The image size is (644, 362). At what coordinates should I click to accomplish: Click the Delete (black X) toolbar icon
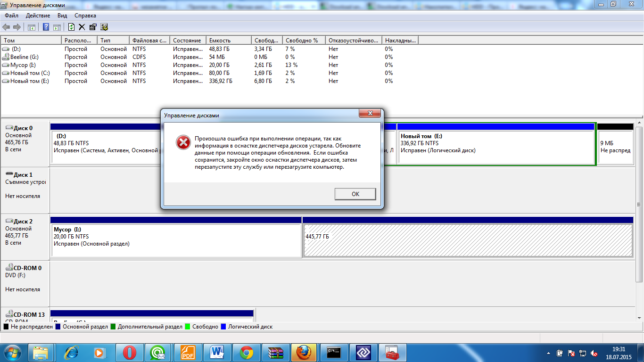[82, 27]
